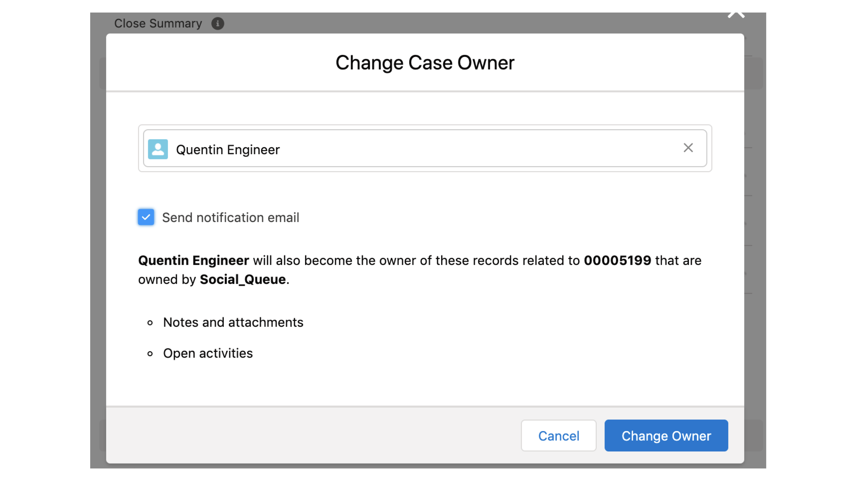Click the Send notification email label
The width and height of the screenshot is (868, 486).
(231, 218)
